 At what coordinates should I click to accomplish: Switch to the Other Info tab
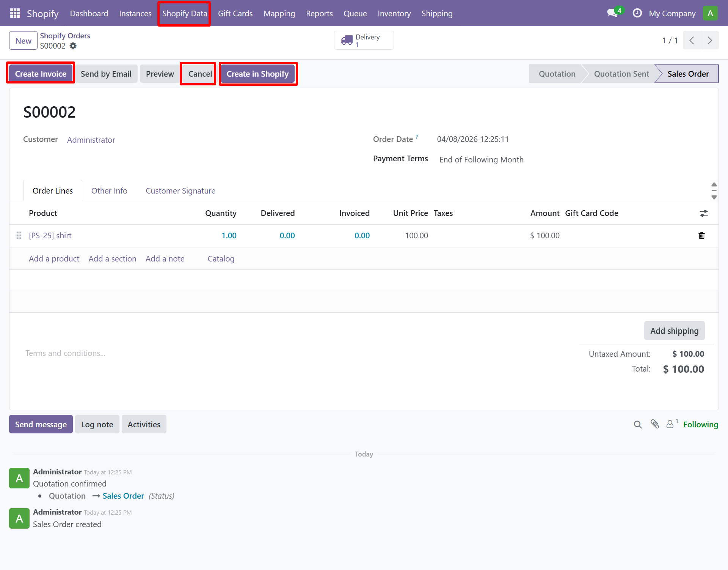pos(109,191)
